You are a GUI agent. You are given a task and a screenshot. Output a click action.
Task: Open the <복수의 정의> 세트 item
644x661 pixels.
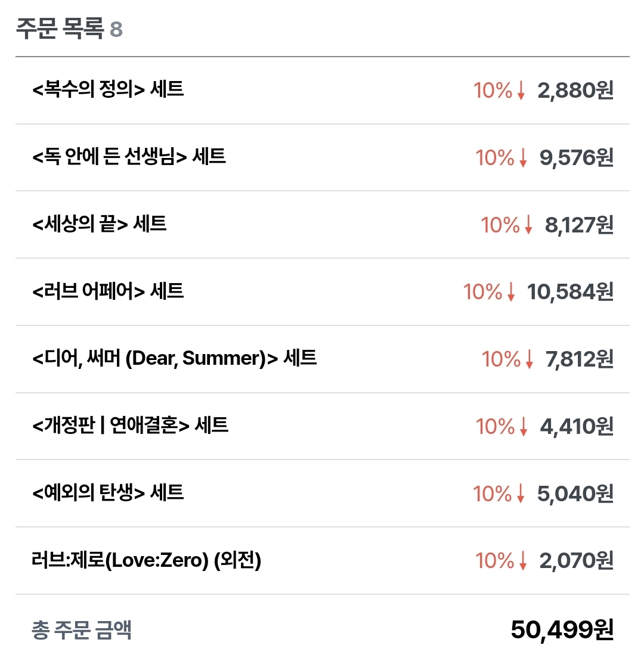tap(108, 89)
